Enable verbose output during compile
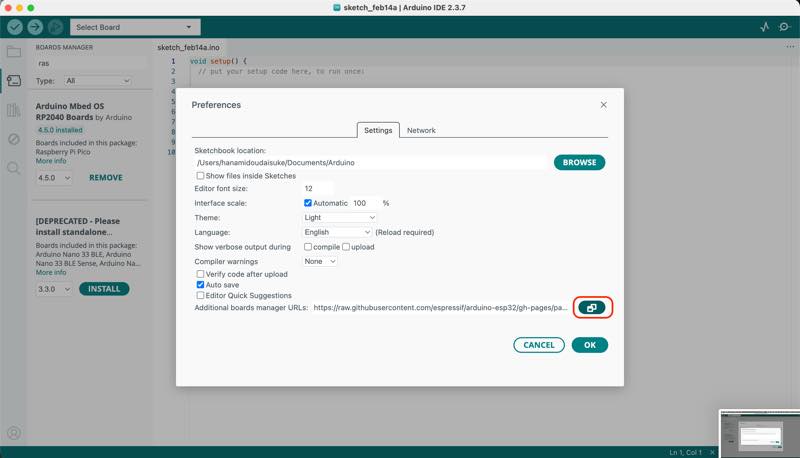 (308, 247)
